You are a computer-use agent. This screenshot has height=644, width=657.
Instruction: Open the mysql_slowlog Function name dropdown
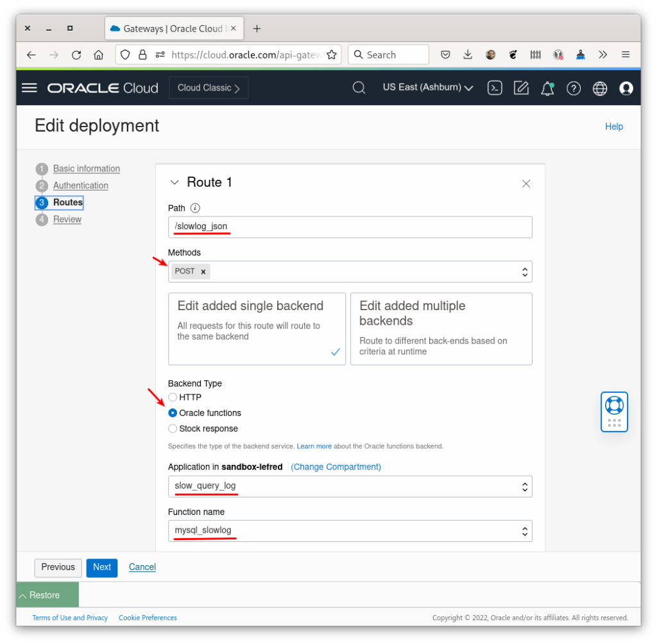click(x=524, y=530)
